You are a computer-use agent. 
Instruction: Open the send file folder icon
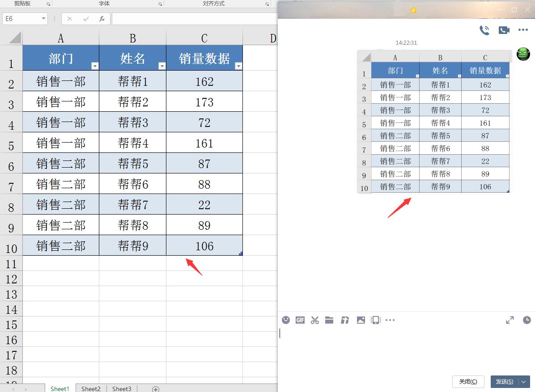[x=329, y=320]
